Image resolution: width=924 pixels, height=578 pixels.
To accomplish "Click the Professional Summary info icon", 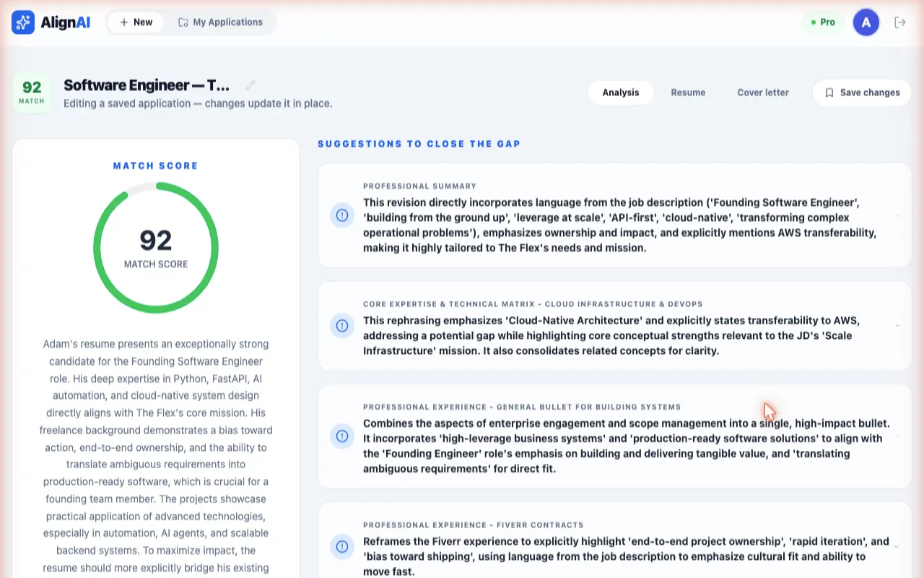I will [x=342, y=215].
